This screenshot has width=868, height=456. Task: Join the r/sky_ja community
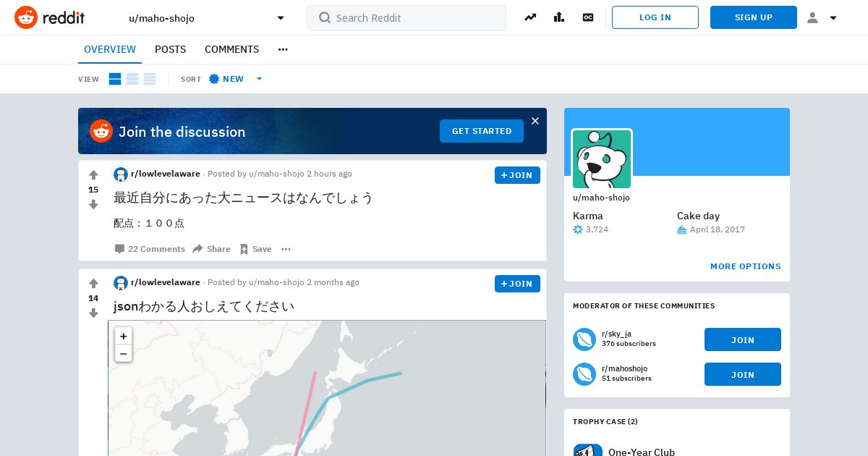click(743, 339)
